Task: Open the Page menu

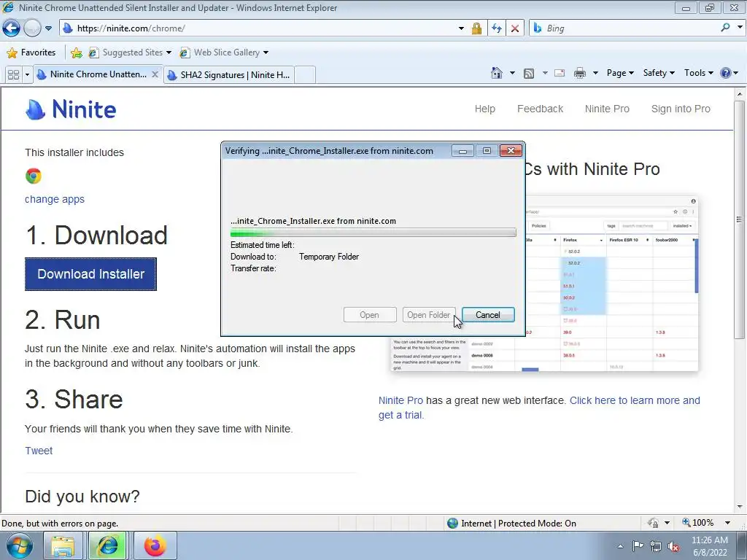Action: pos(620,73)
